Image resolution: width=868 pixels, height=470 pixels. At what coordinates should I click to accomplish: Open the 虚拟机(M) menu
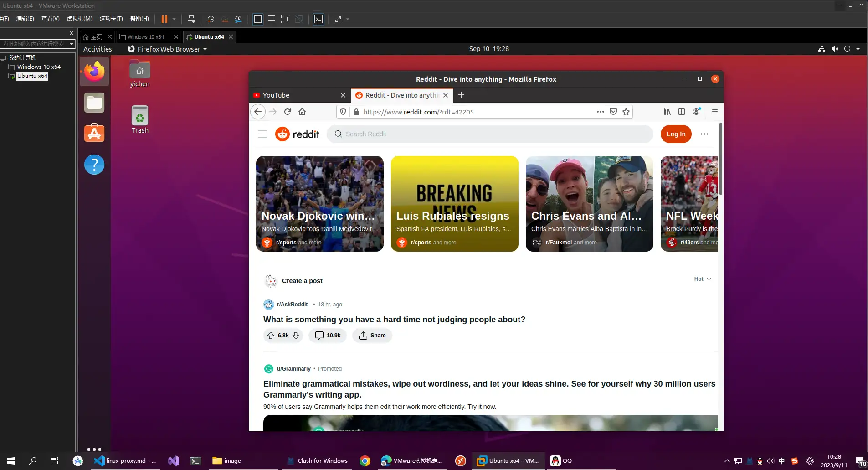tap(80, 19)
